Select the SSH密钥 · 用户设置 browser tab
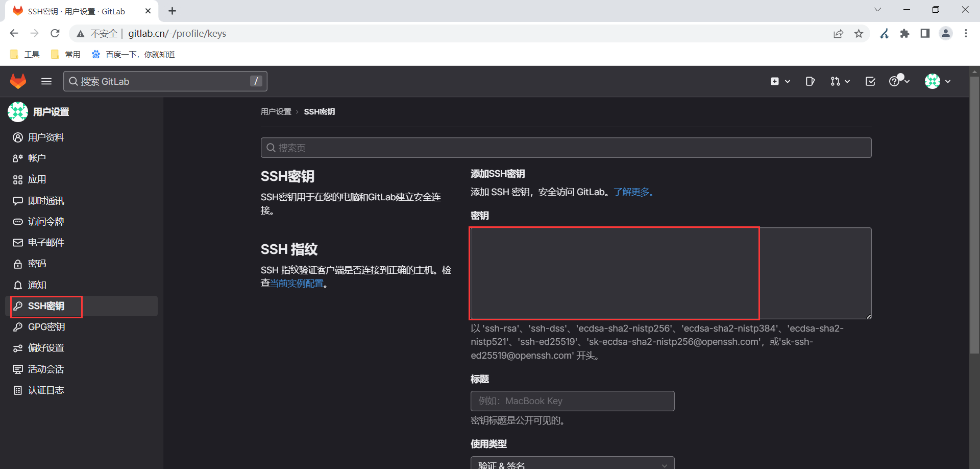The width and height of the screenshot is (980, 469). 82,11
